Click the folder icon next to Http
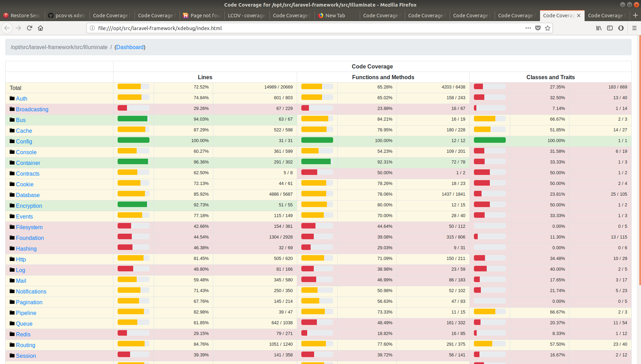 pyautogui.click(x=12, y=259)
